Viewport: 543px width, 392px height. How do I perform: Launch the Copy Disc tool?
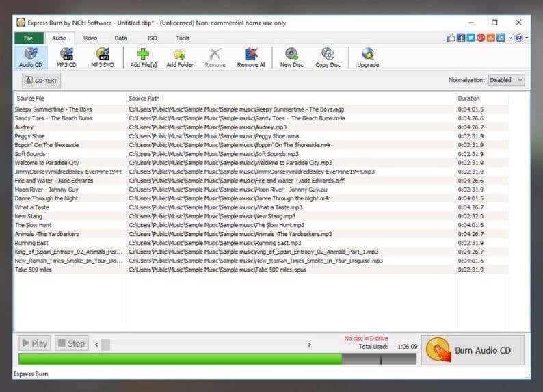click(328, 57)
